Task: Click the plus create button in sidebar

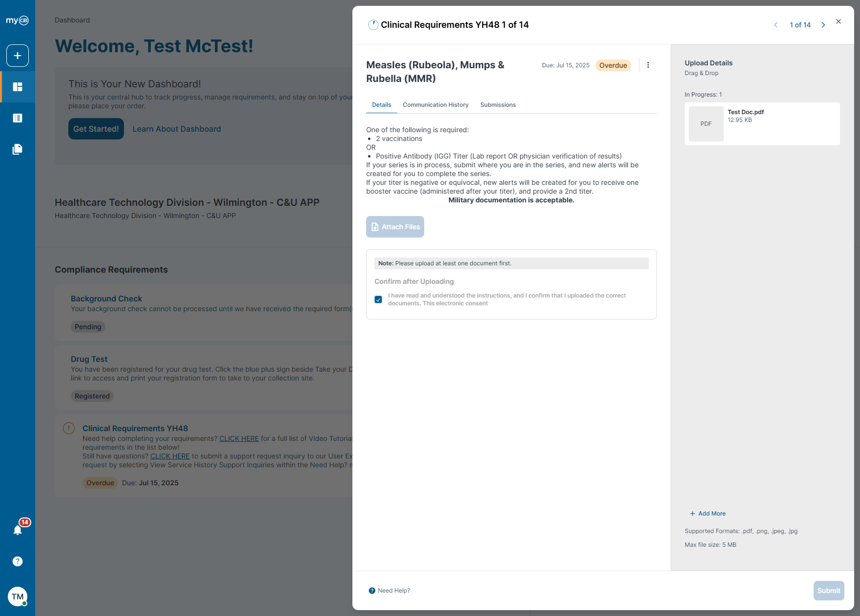Action: (18, 56)
